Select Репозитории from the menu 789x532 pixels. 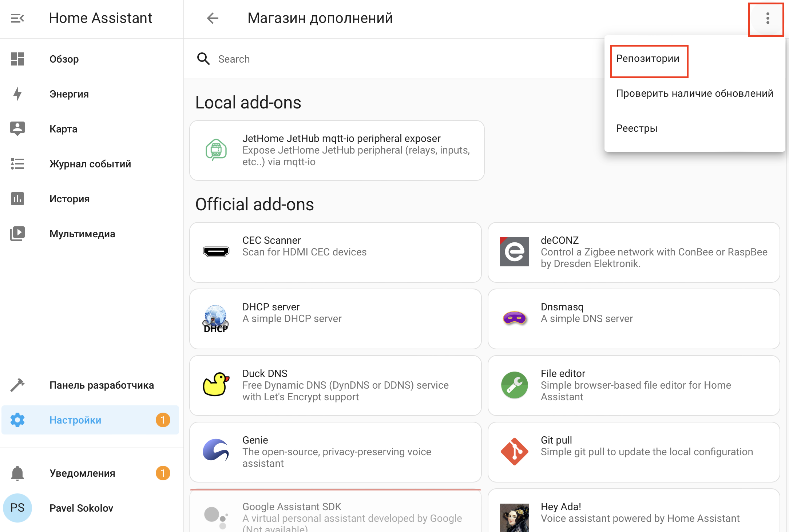[x=648, y=59]
